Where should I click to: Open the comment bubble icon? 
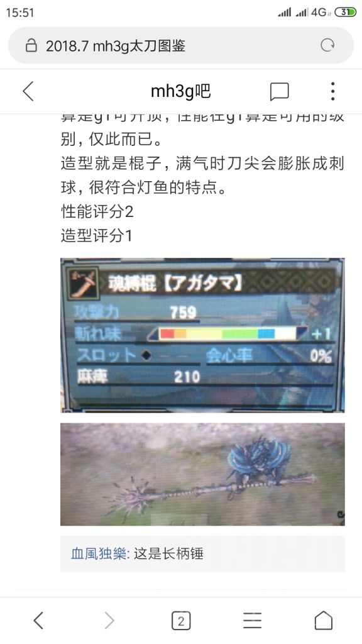click(280, 91)
